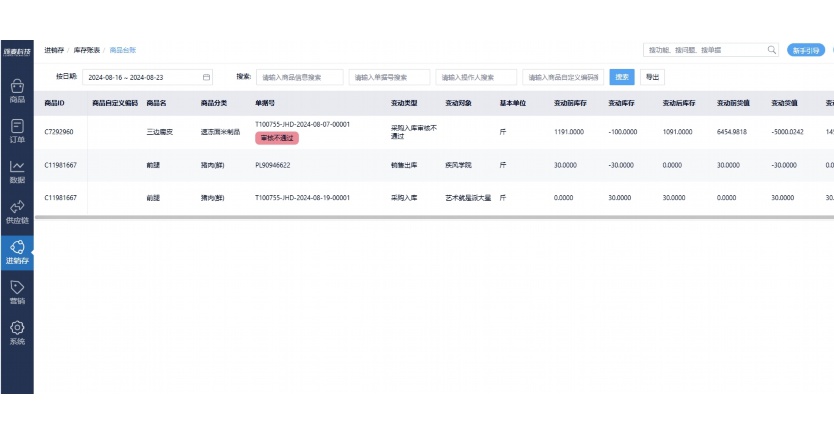Open the 数据 chart sidebar section
Image resolution: width=834 pixels, height=434 pixels.
[x=17, y=172]
